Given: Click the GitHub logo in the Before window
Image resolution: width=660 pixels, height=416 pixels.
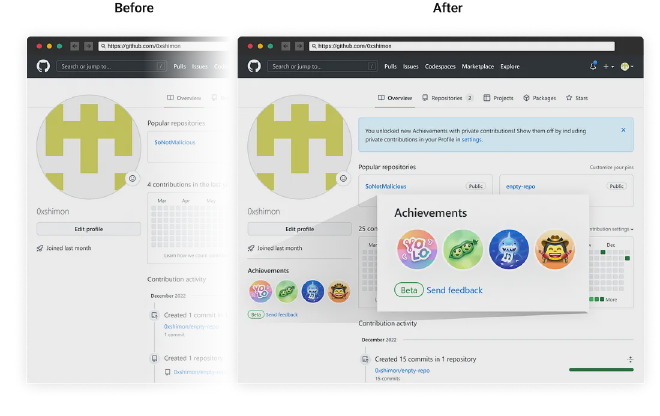Looking at the screenshot, I should point(43,66).
